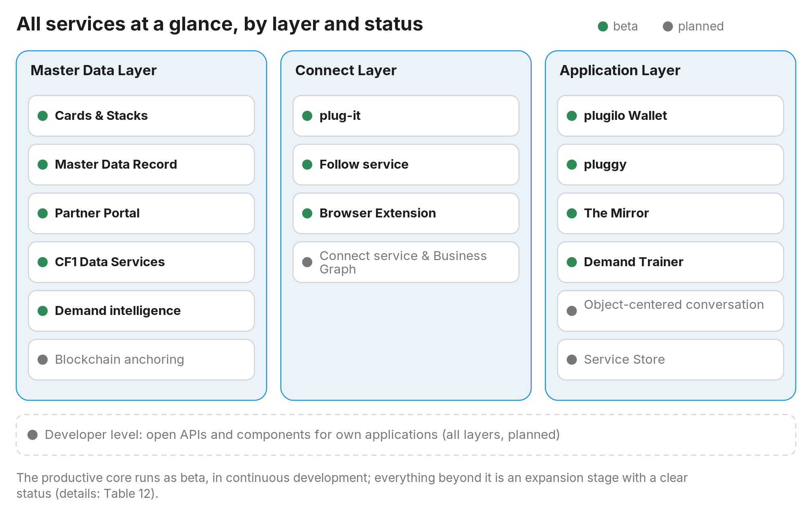Image resolution: width=812 pixels, height=508 pixels.
Task: Click the green dot beside Master Data Record
Action: click(x=43, y=165)
